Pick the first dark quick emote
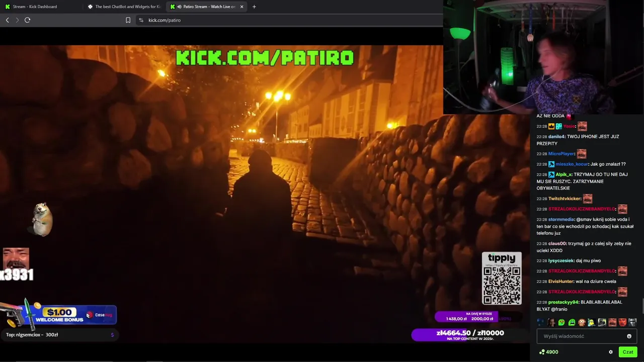This screenshot has height=362, width=644. [541, 322]
